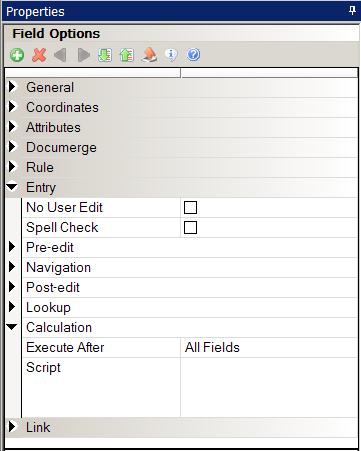Go to next field with right arrow
The height and width of the screenshot is (451, 361).
[x=83, y=55]
